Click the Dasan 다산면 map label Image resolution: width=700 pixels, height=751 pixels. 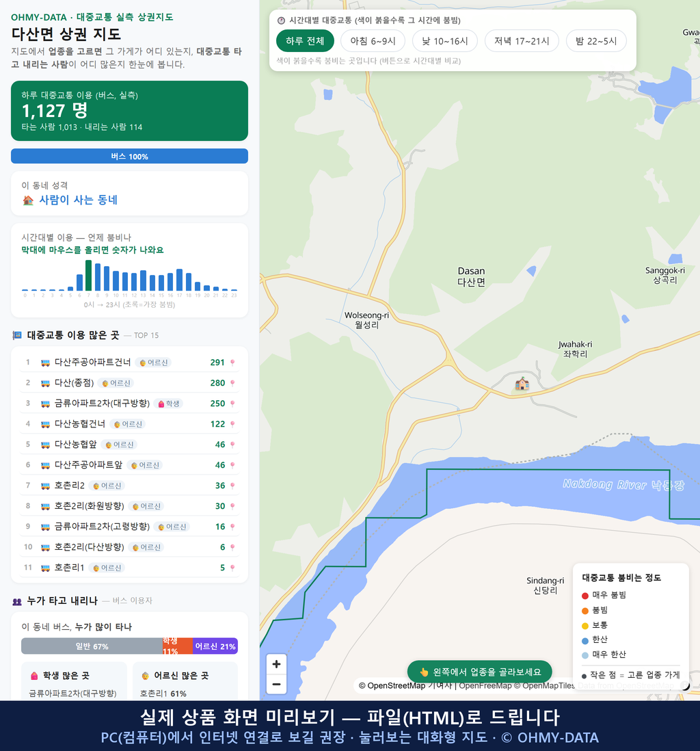pyautogui.click(x=471, y=277)
